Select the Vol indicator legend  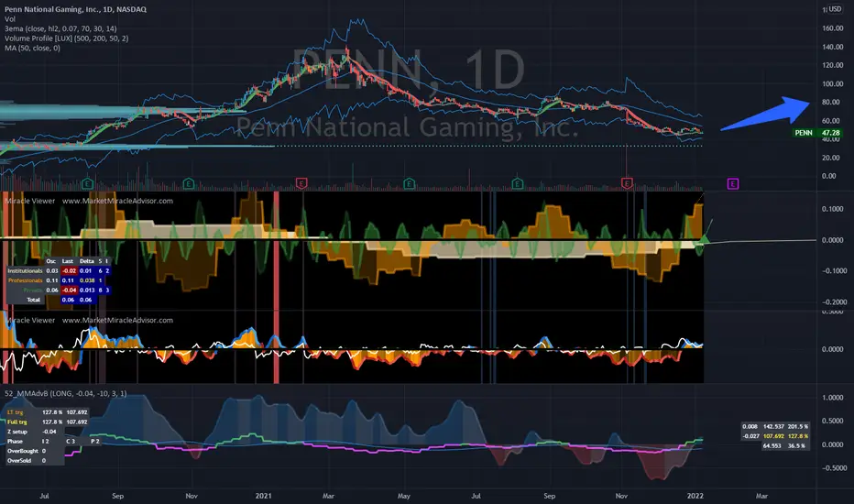(10, 19)
